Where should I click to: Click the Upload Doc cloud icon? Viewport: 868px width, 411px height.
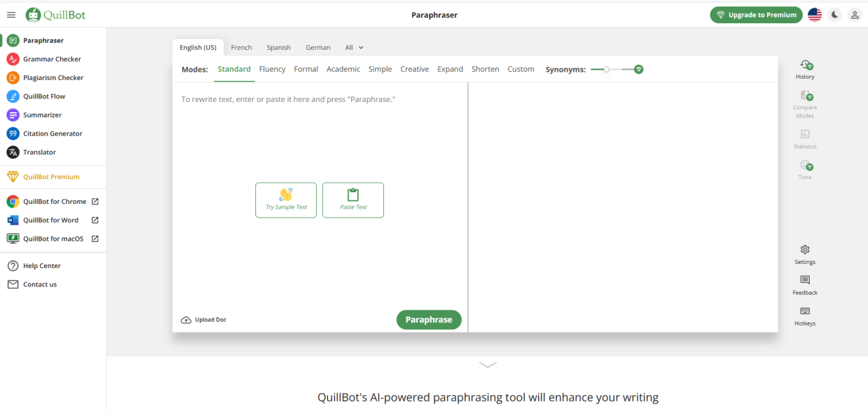pyautogui.click(x=186, y=320)
